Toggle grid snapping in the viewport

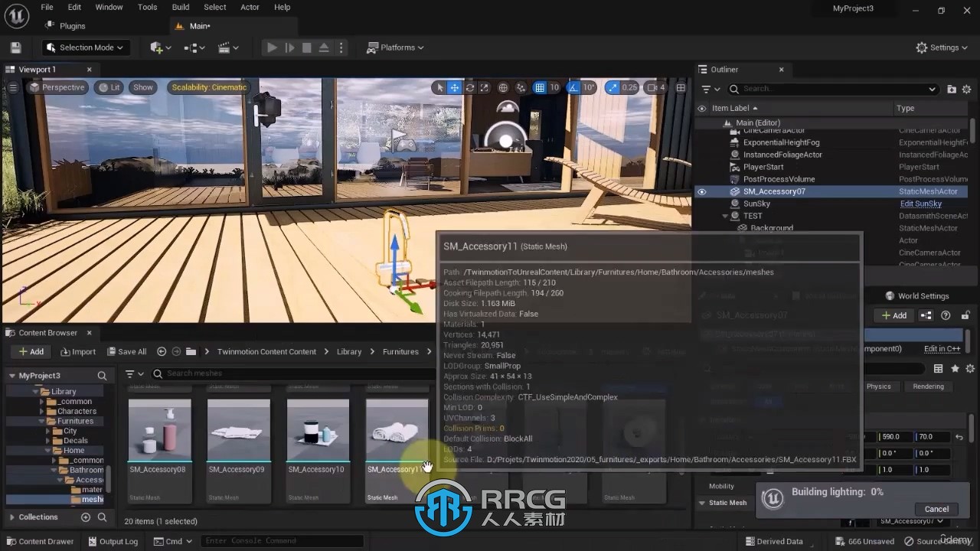[540, 87]
